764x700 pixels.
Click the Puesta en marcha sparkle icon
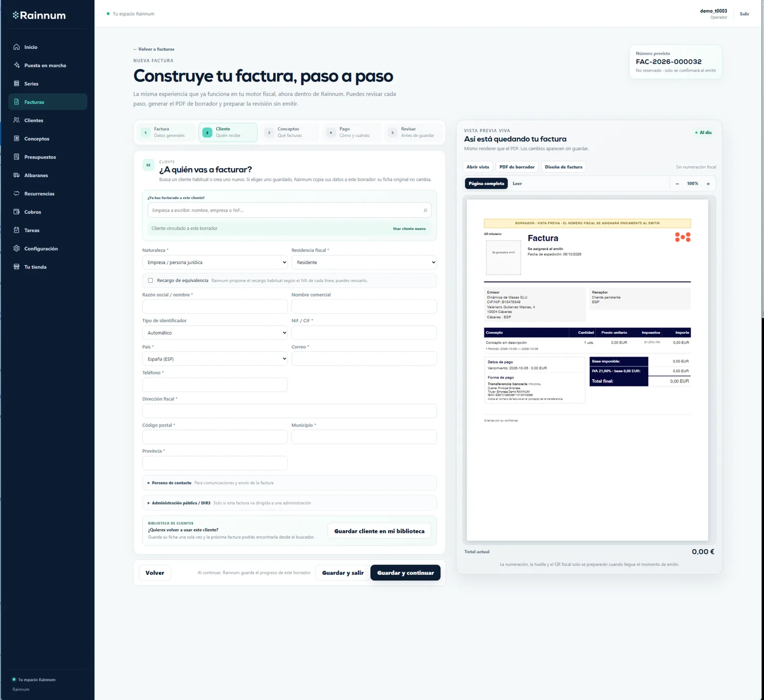click(17, 65)
